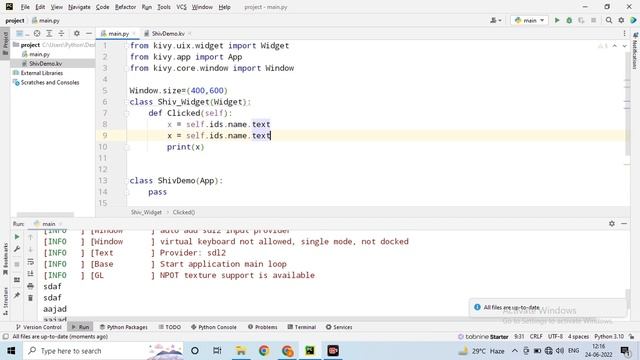Click the wrench icon in Run panel
Screen dimensions: 640x360
click(17, 249)
